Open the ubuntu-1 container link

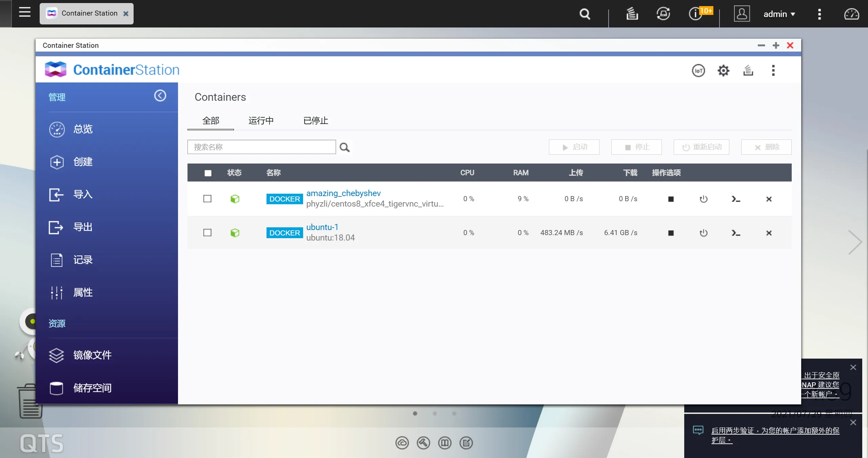tap(322, 227)
